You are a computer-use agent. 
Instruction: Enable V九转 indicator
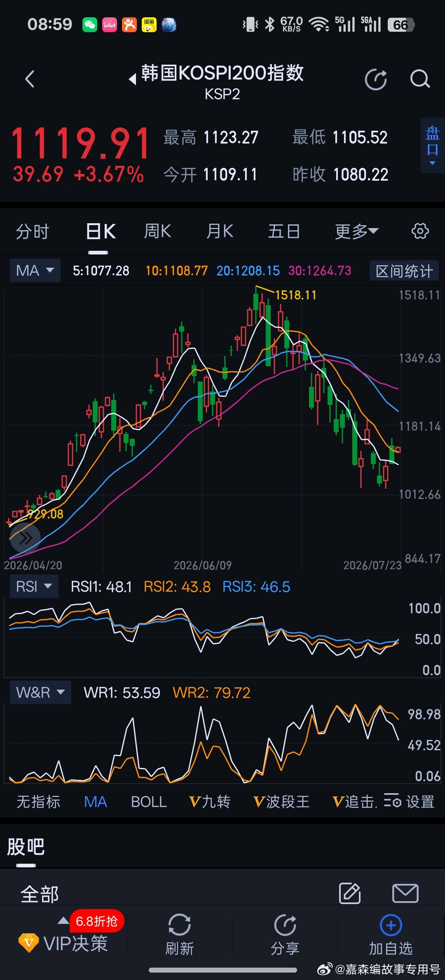(x=210, y=802)
